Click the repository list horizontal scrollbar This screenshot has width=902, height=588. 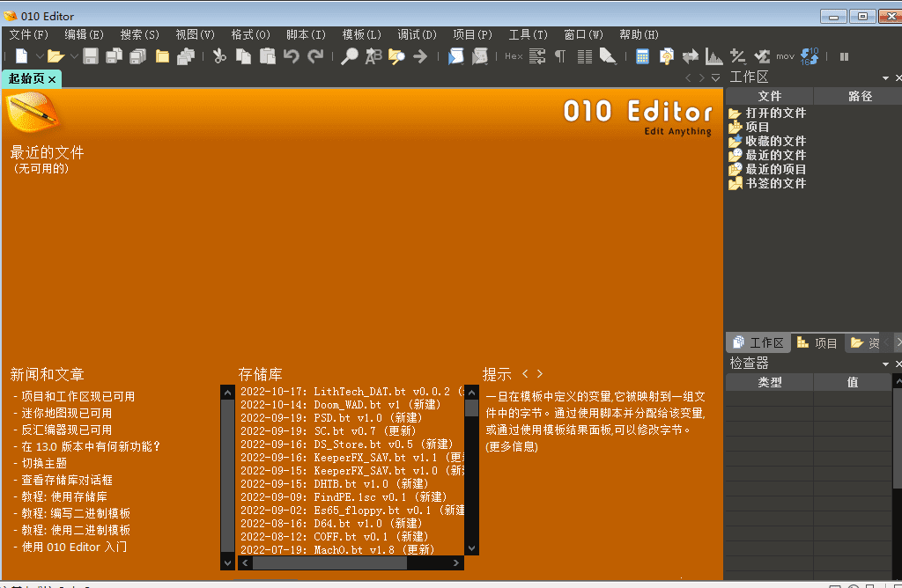(x=352, y=562)
